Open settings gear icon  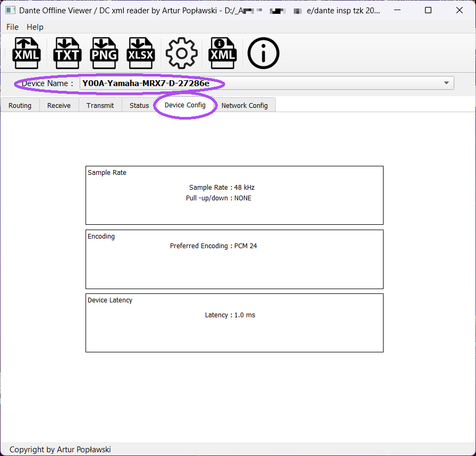click(x=182, y=53)
